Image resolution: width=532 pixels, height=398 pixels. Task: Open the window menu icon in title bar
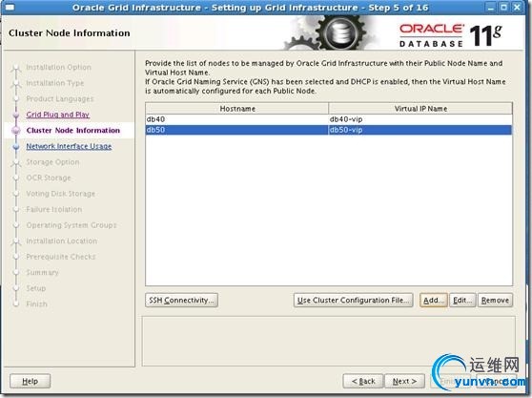(x=10, y=7)
